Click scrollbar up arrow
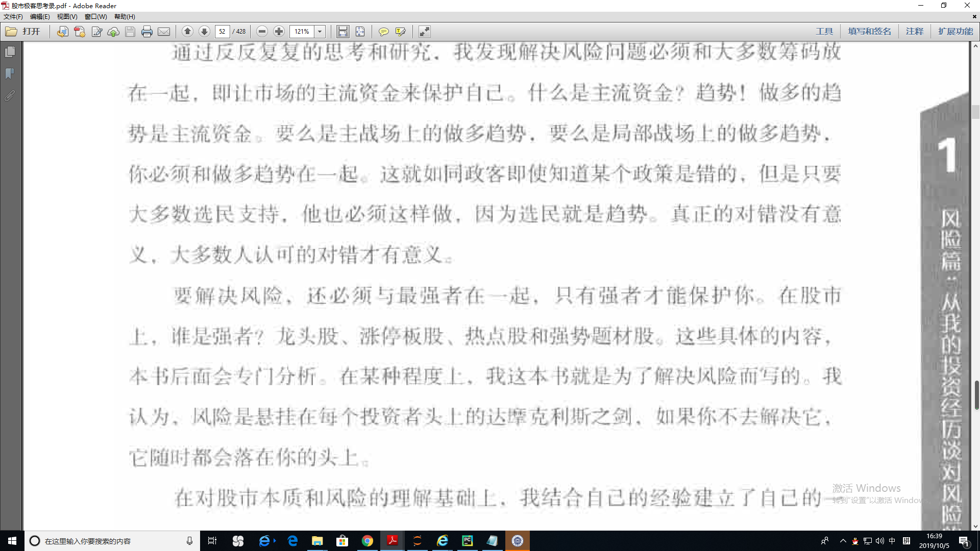The width and height of the screenshot is (980, 551). [x=975, y=46]
